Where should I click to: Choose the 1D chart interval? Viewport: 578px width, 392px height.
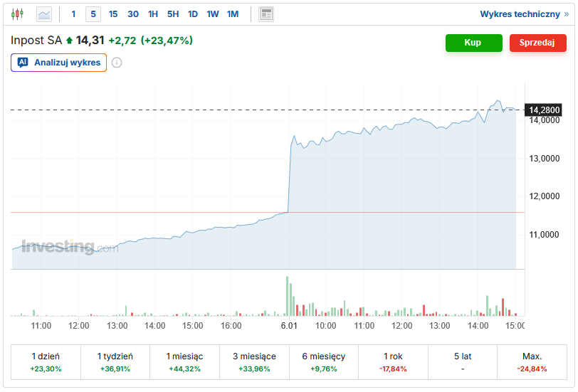pyautogui.click(x=193, y=14)
